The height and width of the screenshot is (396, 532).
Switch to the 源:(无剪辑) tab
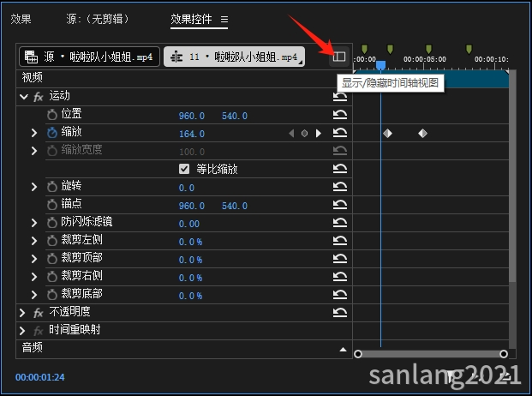click(x=98, y=19)
